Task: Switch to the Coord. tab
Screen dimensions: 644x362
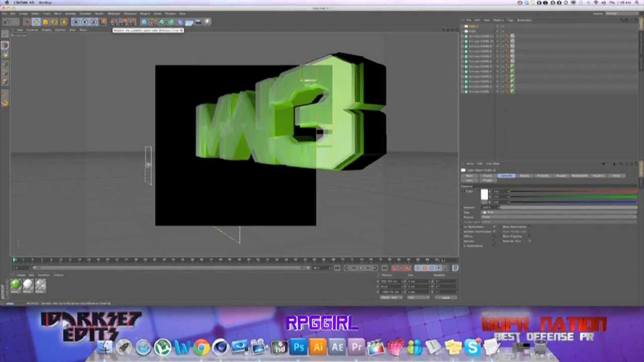Action: coord(488,175)
